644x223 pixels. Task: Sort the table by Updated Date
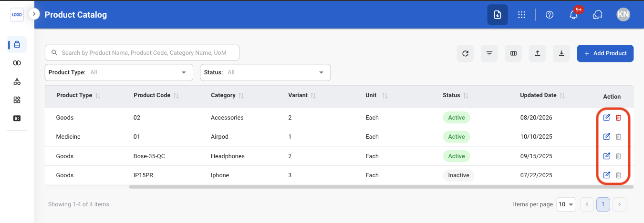point(562,96)
